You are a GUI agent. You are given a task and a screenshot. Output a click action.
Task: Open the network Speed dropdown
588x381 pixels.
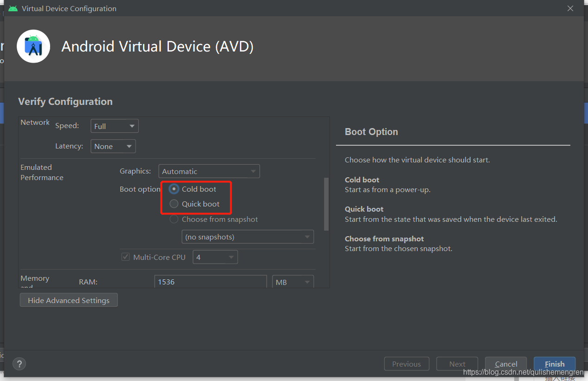point(115,126)
